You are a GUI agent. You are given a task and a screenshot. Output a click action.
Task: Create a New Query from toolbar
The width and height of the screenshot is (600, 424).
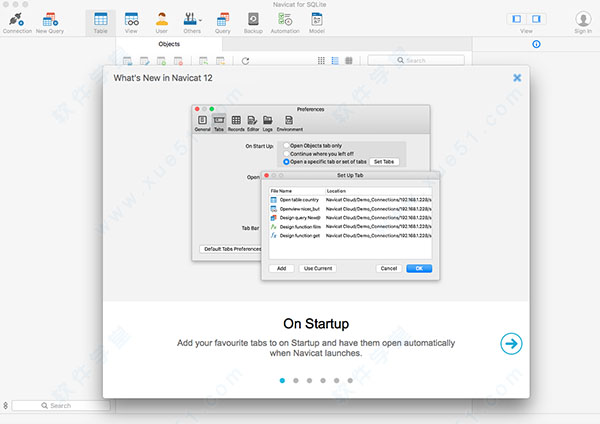coord(50,23)
